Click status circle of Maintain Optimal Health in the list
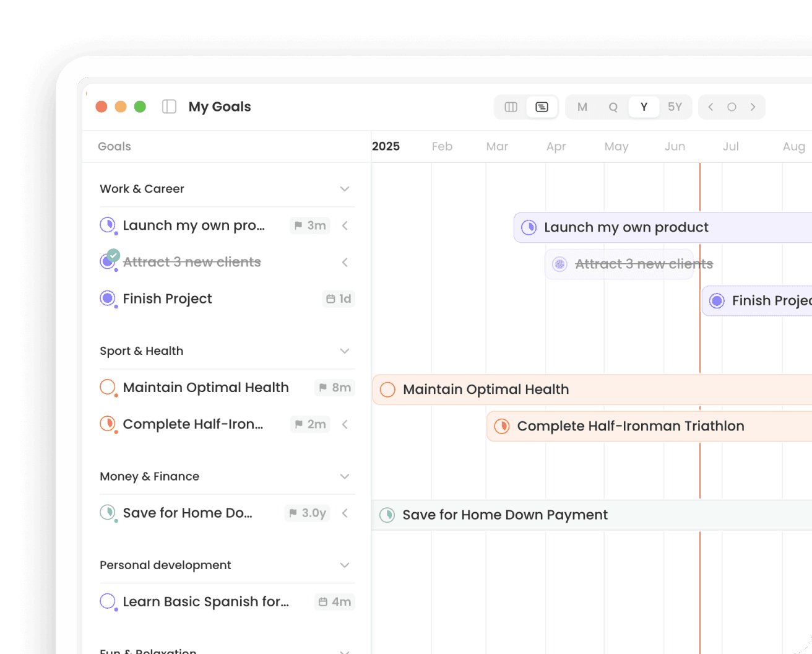 [108, 387]
